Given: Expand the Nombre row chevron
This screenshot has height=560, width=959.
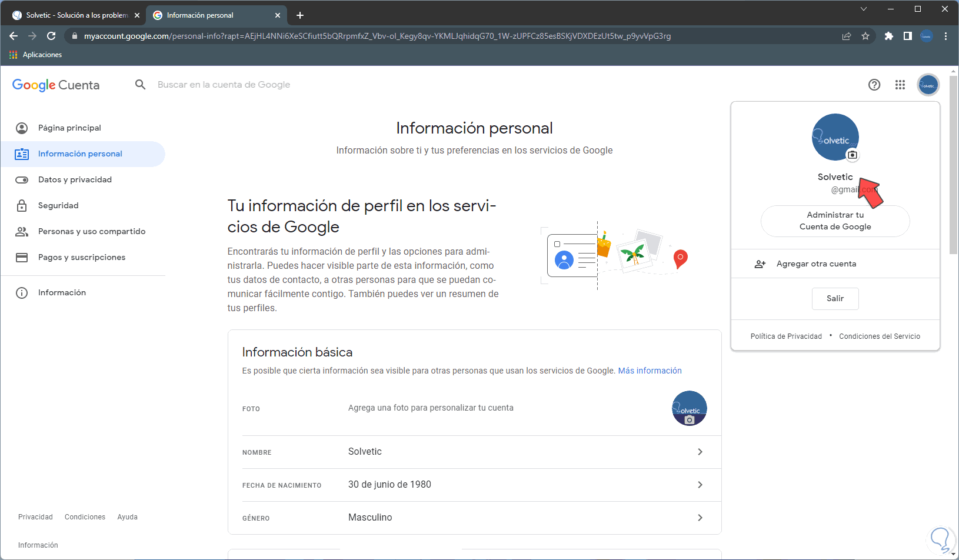Looking at the screenshot, I should pyautogui.click(x=700, y=452).
